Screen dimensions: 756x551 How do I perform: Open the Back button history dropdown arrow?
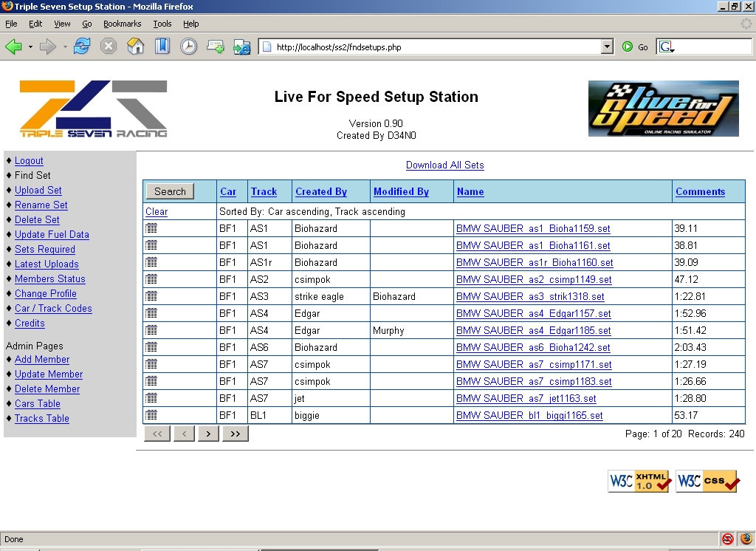(x=30, y=47)
